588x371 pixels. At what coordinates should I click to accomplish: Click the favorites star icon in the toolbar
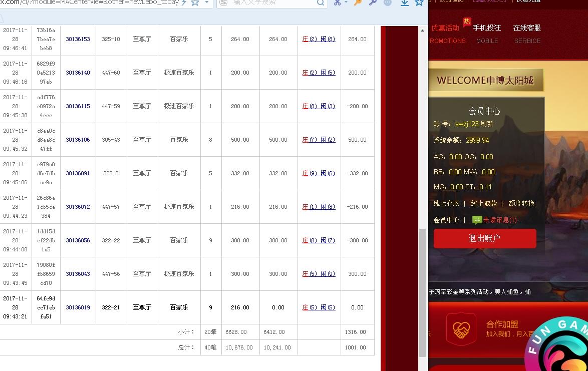[419, 3]
